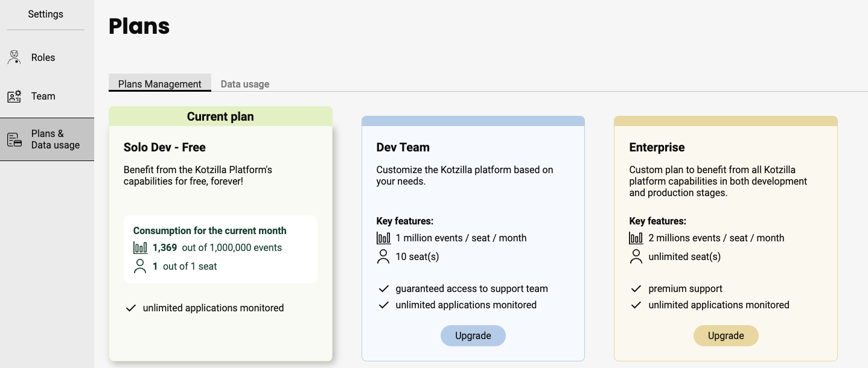Select the Plans Management tab
This screenshot has width=868, height=368.
[x=160, y=84]
